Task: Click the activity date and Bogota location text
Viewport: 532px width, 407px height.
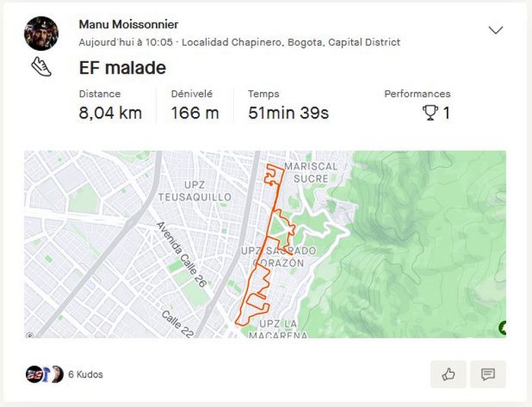Action: (x=239, y=43)
